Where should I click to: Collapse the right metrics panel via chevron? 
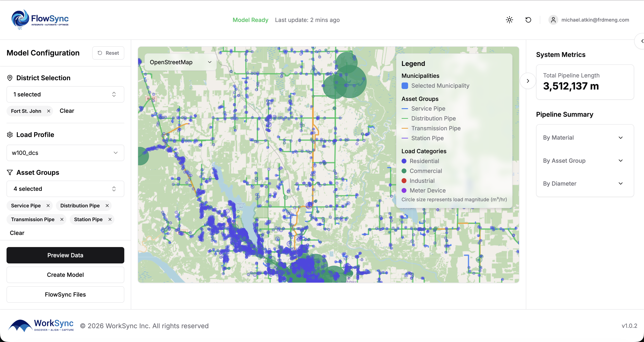pyautogui.click(x=528, y=81)
